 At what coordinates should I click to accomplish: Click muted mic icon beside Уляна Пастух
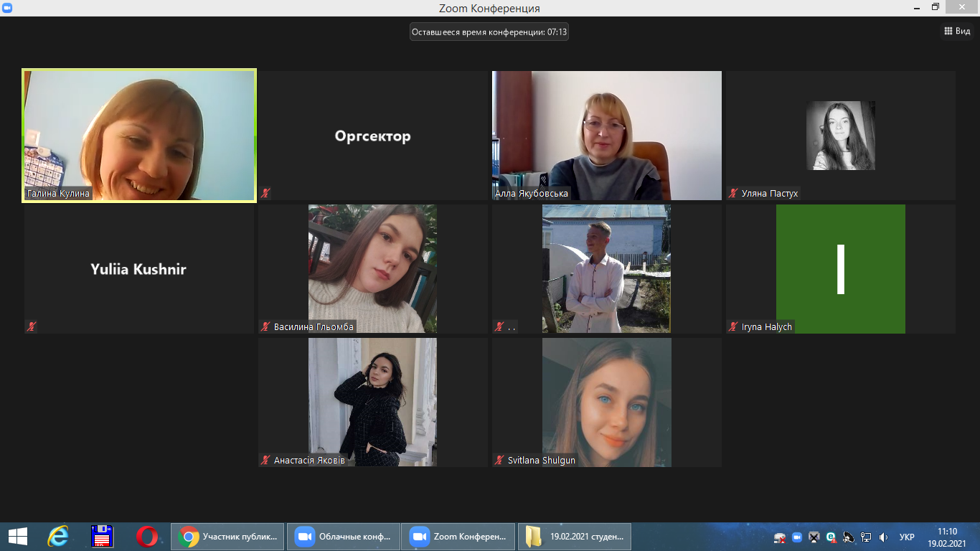click(733, 193)
